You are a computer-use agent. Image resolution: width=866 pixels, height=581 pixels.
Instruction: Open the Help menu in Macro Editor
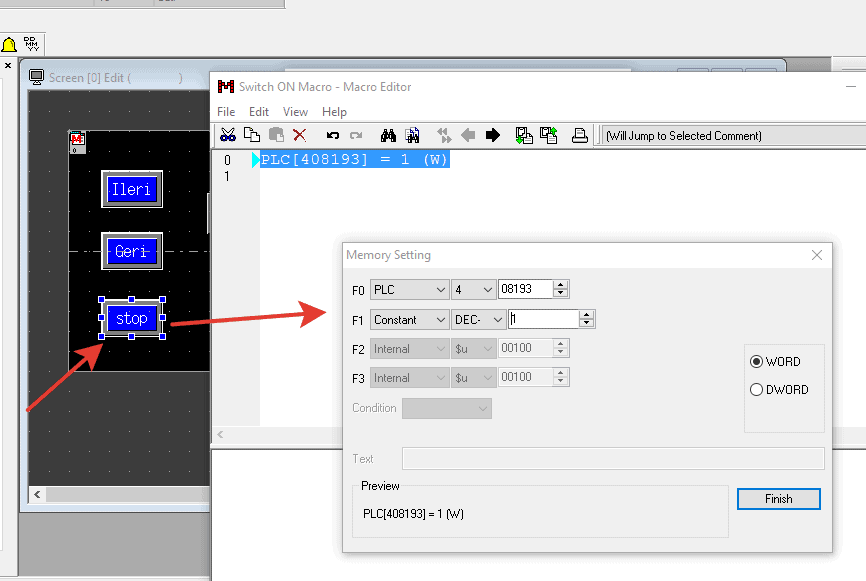pos(334,112)
